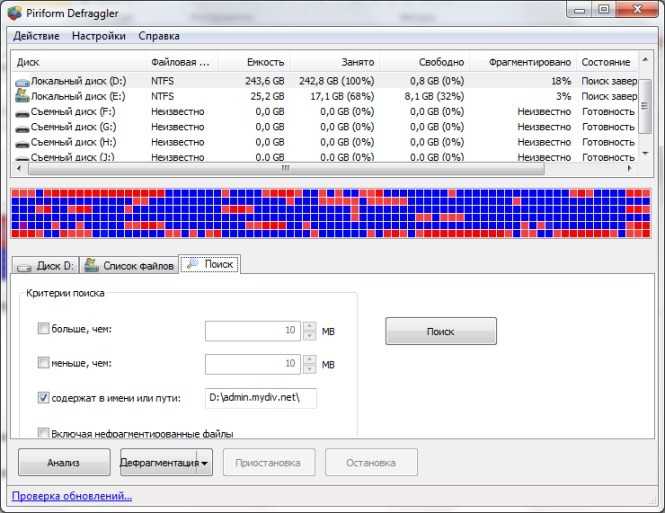Increase the 'меньше, чем' MB value spinner

[x=310, y=360]
